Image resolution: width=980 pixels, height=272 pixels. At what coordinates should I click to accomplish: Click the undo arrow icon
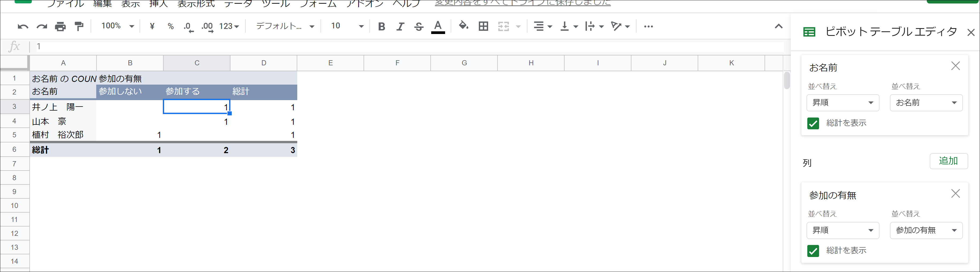click(x=23, y=26)
